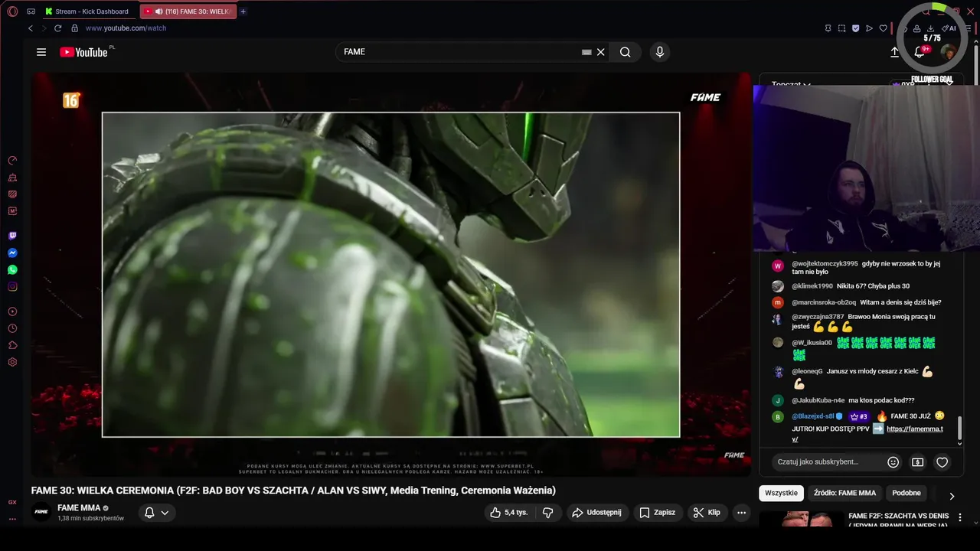Open the FAME MMA channel name

(79, 508)
